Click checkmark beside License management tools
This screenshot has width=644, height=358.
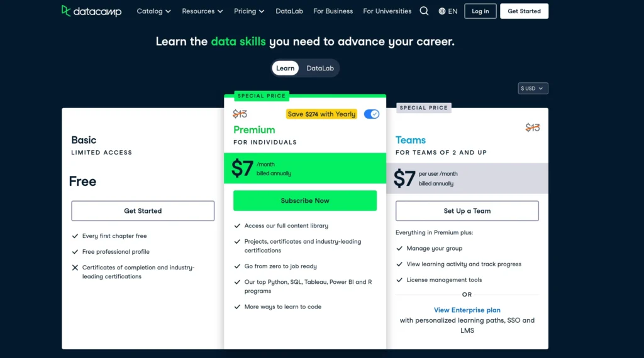pyautogui.click(x=399, y=279)
